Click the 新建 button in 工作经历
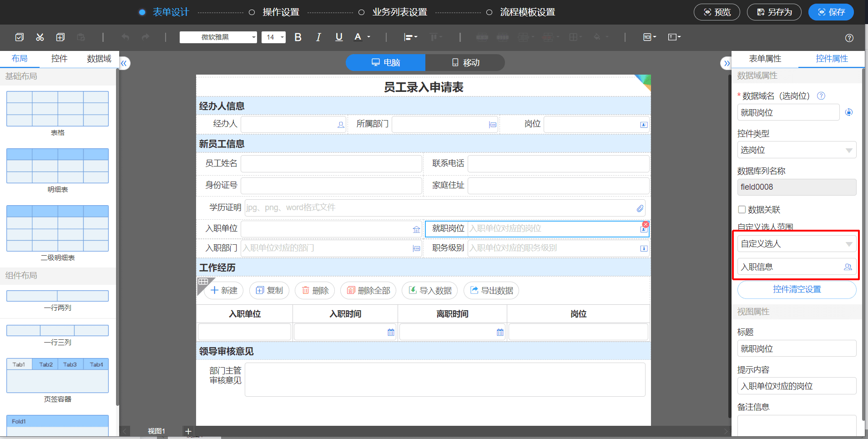868x439 pixels. pyautogui.click(x=224, y=291)
